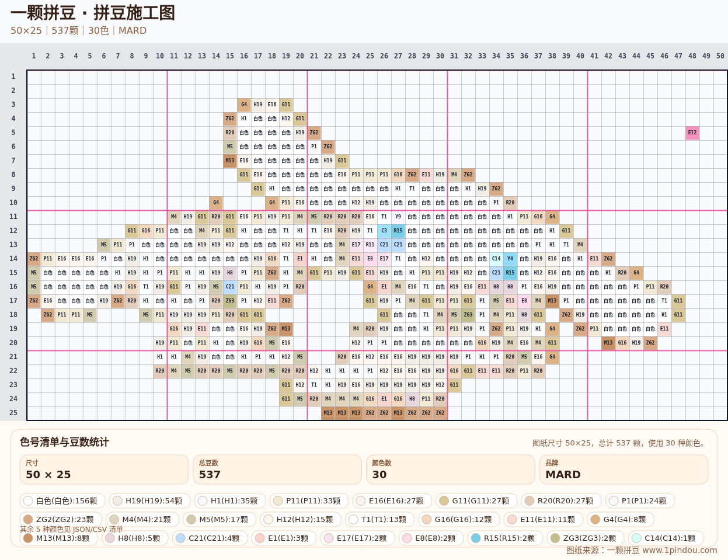
Task: Select the G16(G16):12颗 legend chip
Action: coord(459,520)
